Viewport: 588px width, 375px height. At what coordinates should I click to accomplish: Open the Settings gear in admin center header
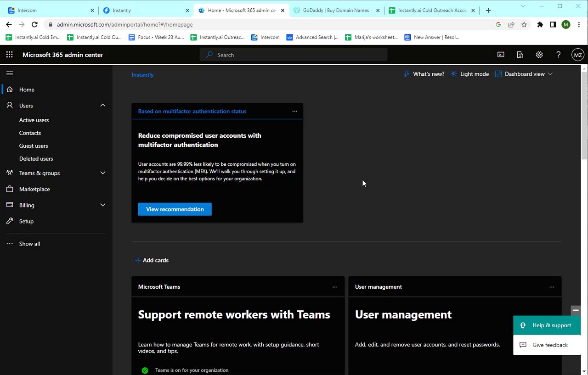click(x=539, y=55)
